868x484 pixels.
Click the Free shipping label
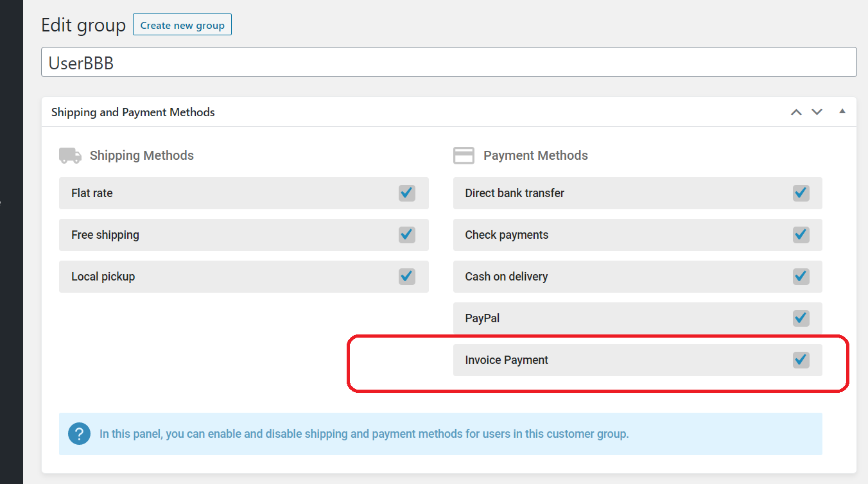(105, 235)
